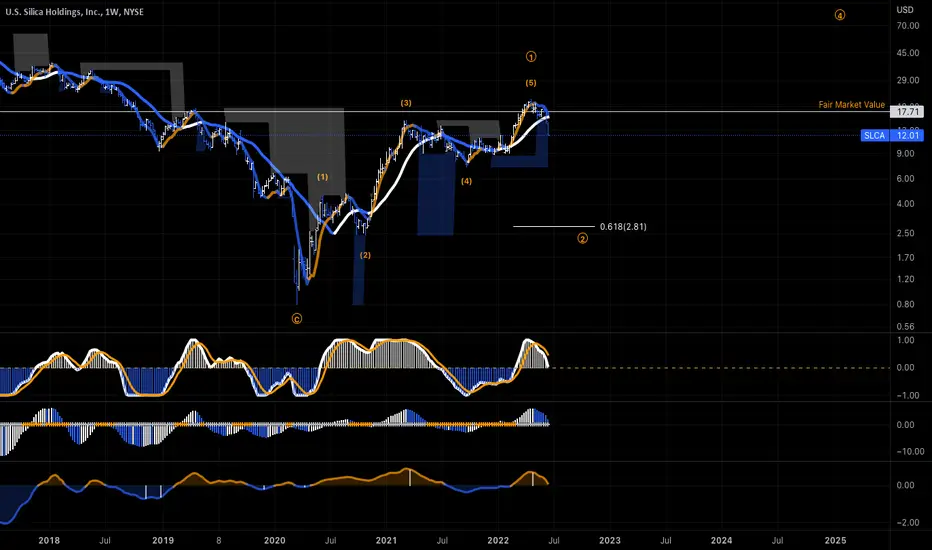
Task: Click the 2023 time axis label
Action: pos(610,540)
